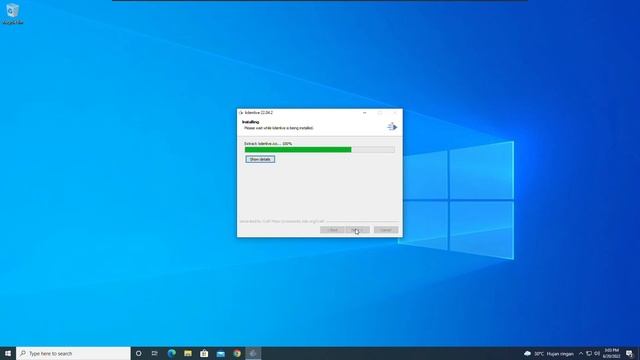Click the 'Installing' heading text

[x=250, y=122]
